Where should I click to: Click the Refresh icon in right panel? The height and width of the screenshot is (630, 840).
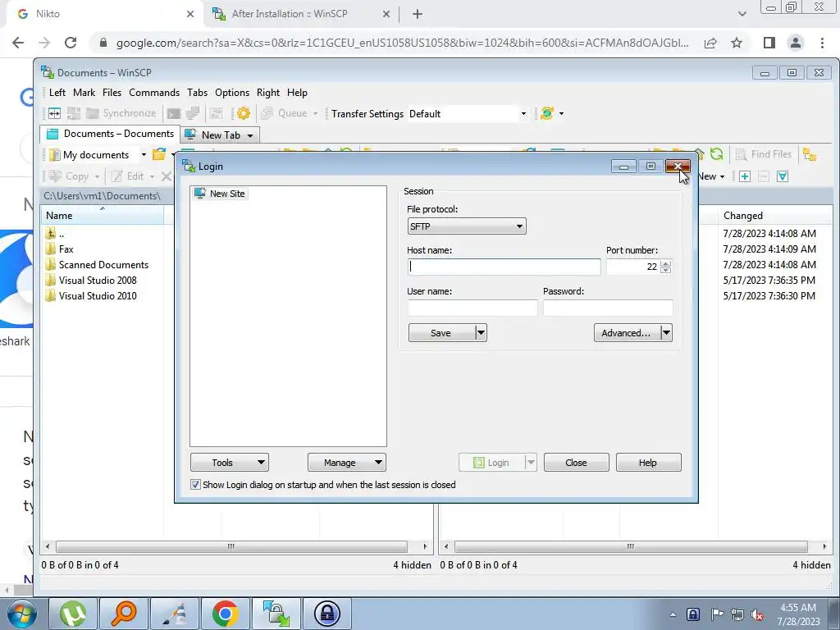[716, 154]
